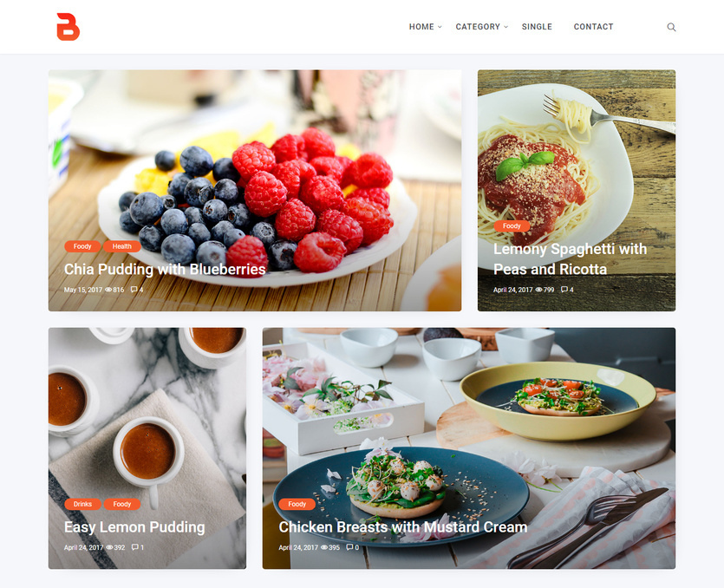724x588 pixels.
Task: Expand the Home menu chevron
Action: pyautogui.click(x=440, y=27)
